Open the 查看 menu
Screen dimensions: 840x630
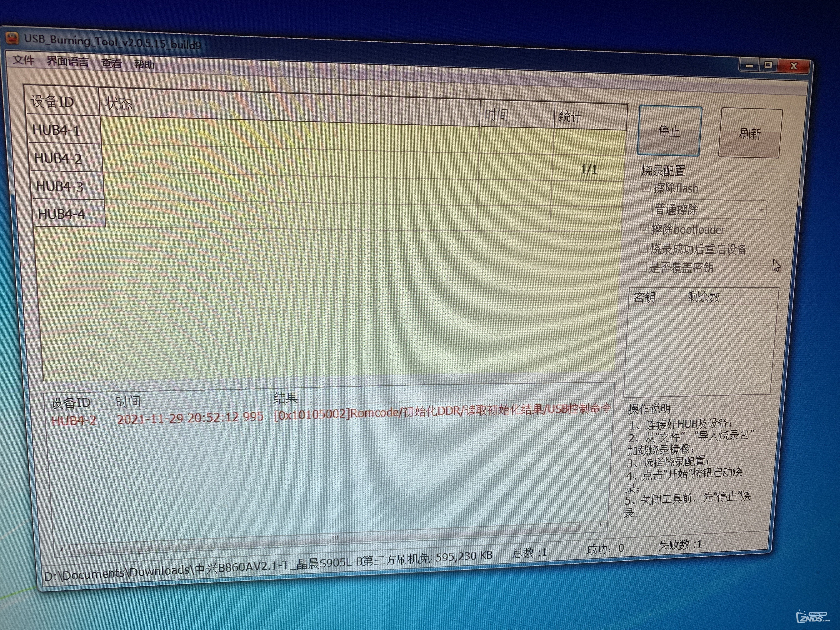[x=111, y=63]
